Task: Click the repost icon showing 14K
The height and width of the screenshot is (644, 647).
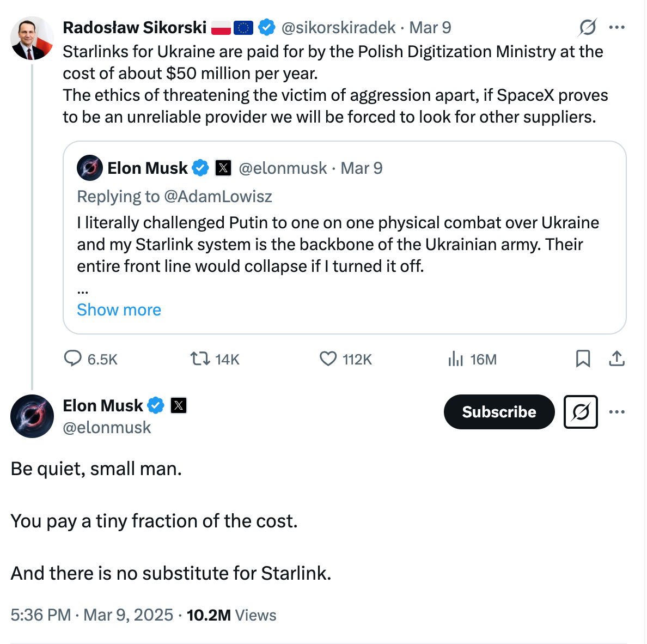Action: [200, 359]
